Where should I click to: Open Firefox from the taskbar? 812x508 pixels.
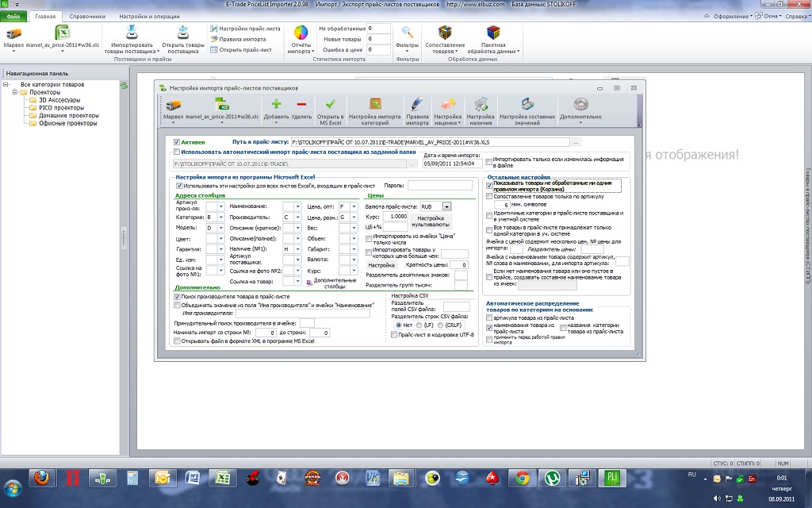click(x=41, y=477)
